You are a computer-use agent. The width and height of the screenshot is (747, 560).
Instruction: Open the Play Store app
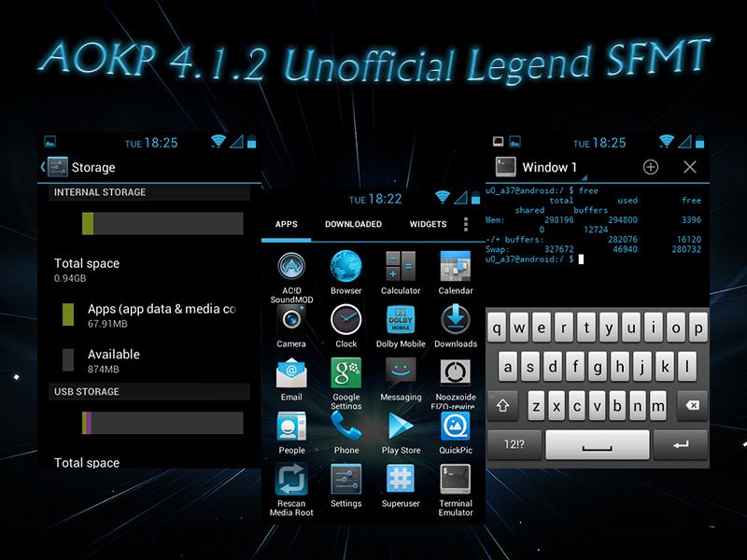401,433
